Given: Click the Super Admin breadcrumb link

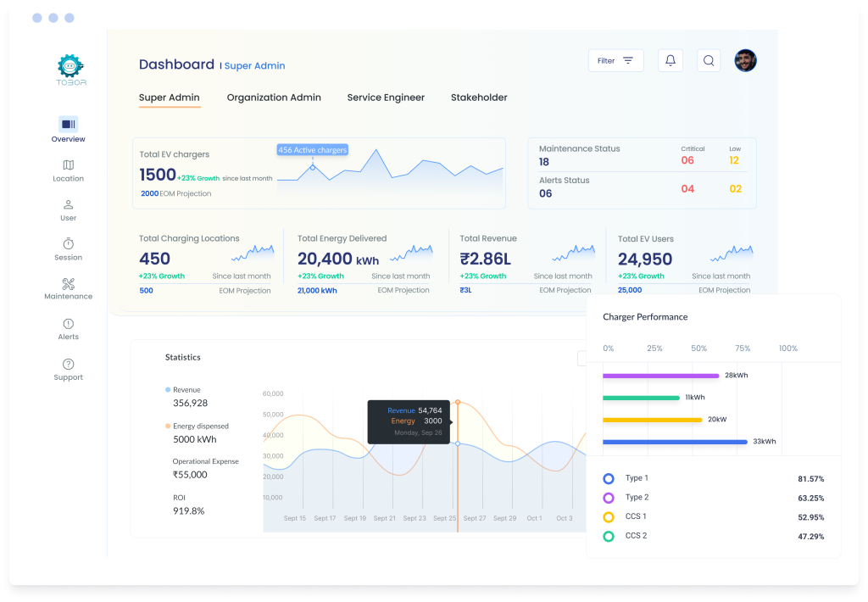Looking at the screenshot, I should coord(254,65).
